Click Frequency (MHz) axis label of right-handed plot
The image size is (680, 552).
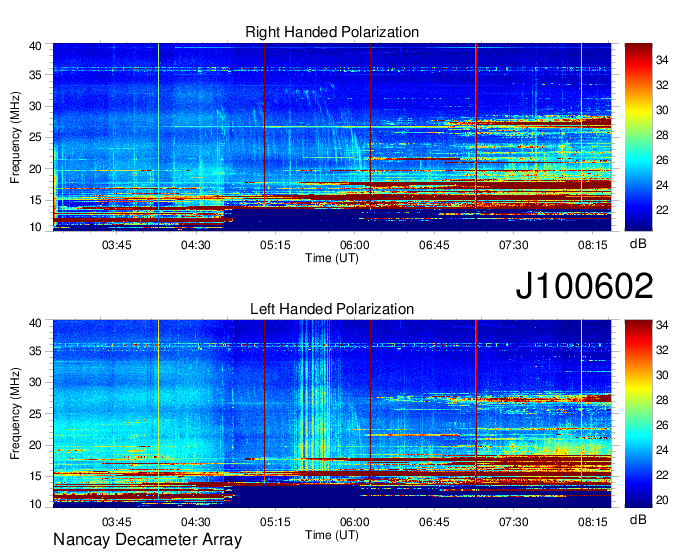[15, 137]
